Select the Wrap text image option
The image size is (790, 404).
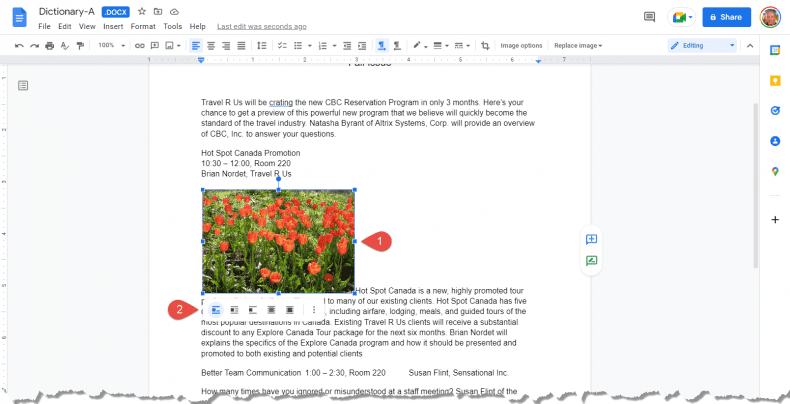(234, 310)
